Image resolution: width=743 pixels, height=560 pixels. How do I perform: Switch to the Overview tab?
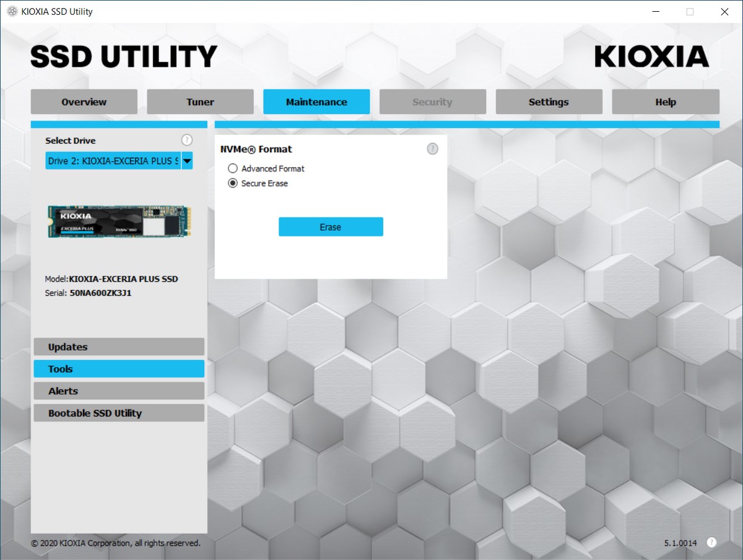click(x=84, y=102)
